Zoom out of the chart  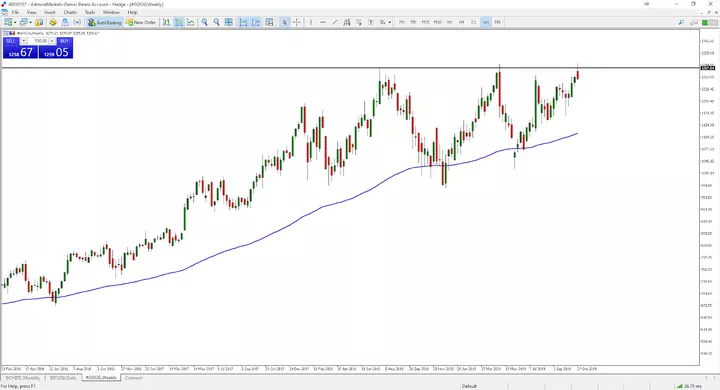(216, 22)
